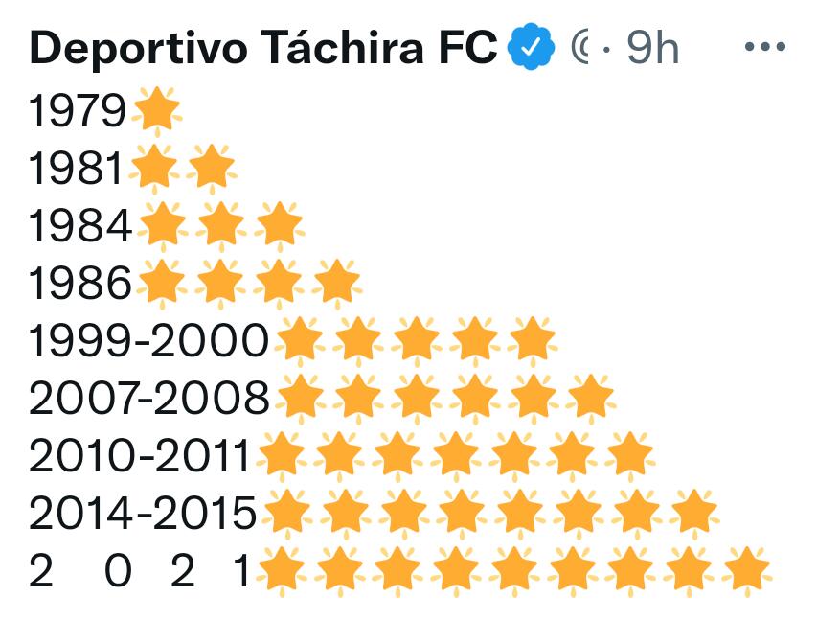Click the last star in the 2021 row
Screen dimensions: 840x620
pos(747,571)
